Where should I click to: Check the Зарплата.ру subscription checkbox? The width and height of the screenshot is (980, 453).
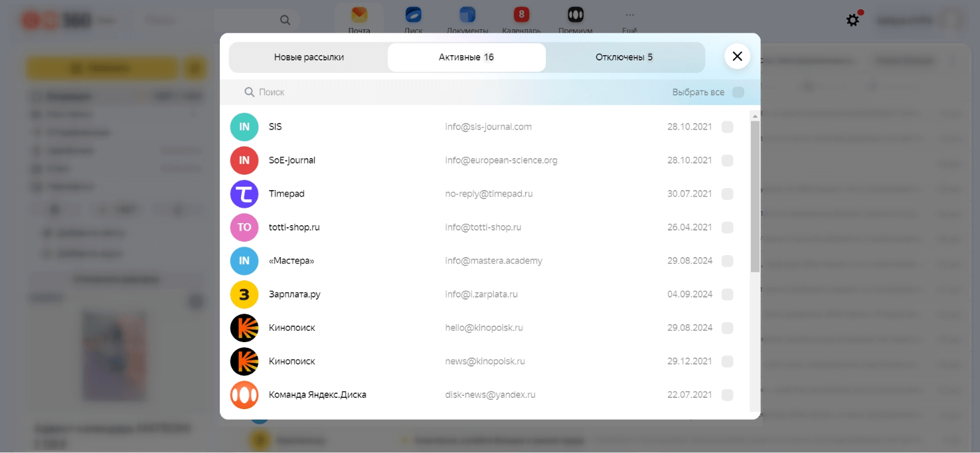[x=727, y=294]
